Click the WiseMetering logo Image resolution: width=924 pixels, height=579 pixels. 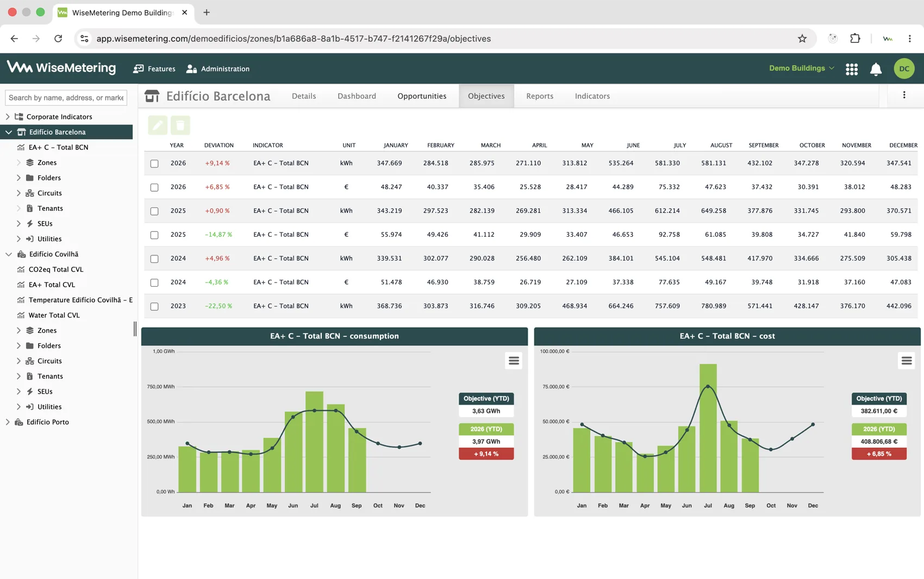tap(61, 68)
